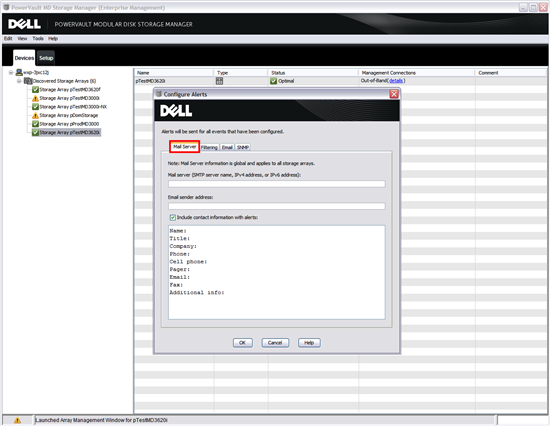Click Cancel in Configure Alerts dialog
The image size is (550, 426).
[x=275, y=343]
